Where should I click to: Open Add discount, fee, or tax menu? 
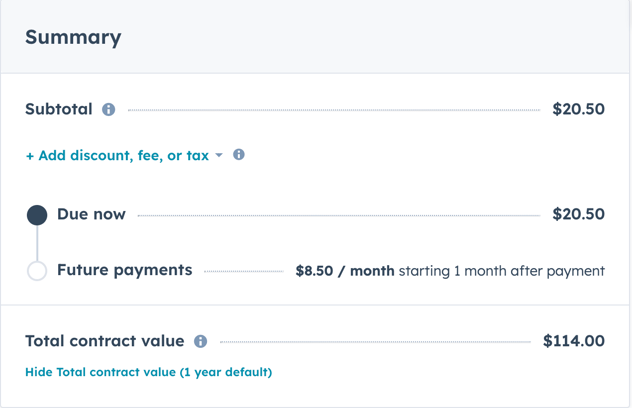pos(123,155)
